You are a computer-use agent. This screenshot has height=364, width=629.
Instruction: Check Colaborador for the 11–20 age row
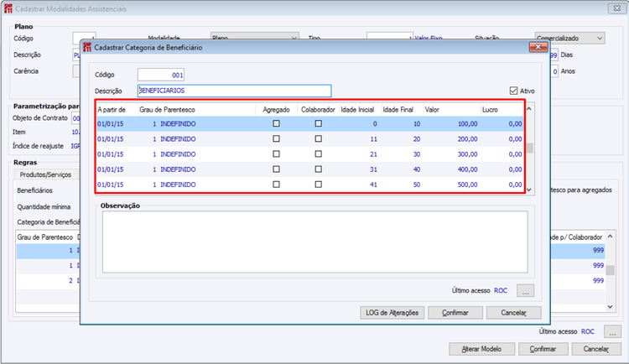(x=318, y=139)
